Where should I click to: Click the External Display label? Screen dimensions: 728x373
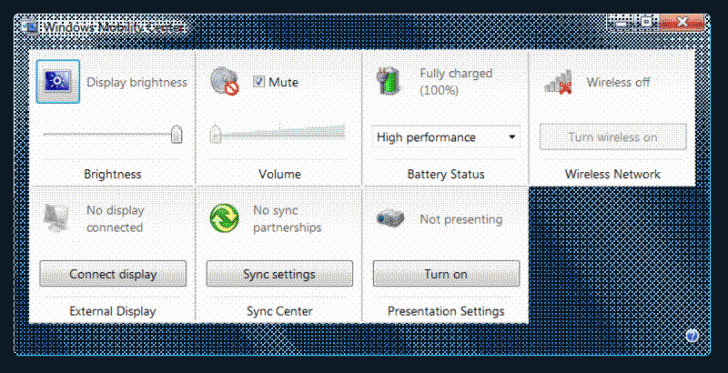[x=112, y=311]
